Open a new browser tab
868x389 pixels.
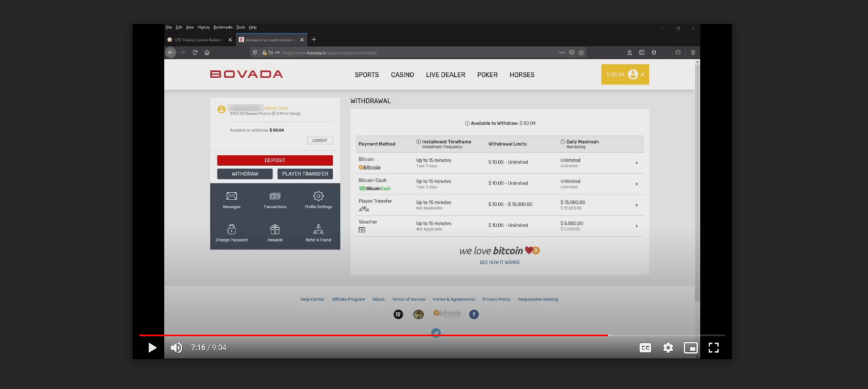(x=314, y=40)
